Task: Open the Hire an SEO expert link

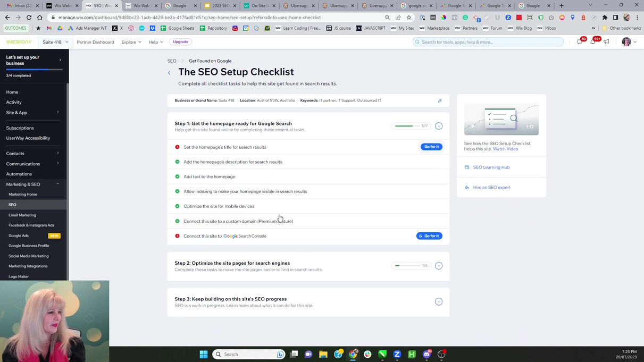Action: click(x=492, y=188)
